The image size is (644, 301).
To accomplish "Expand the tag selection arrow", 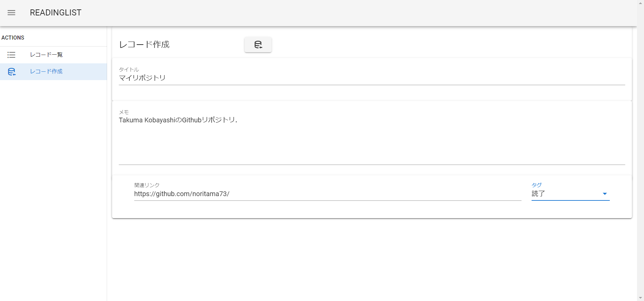I will click(x=605, y=194).
